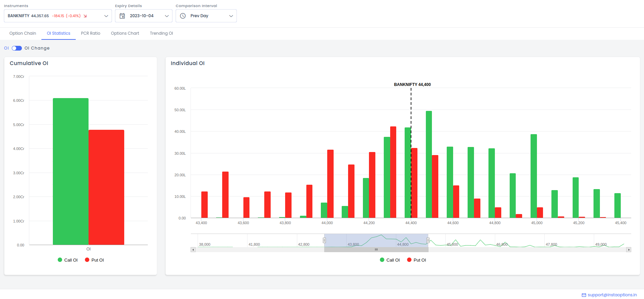644x299 pixels.
Task: Switch to the Option Chain tab
Action: (x=23, y=33)
